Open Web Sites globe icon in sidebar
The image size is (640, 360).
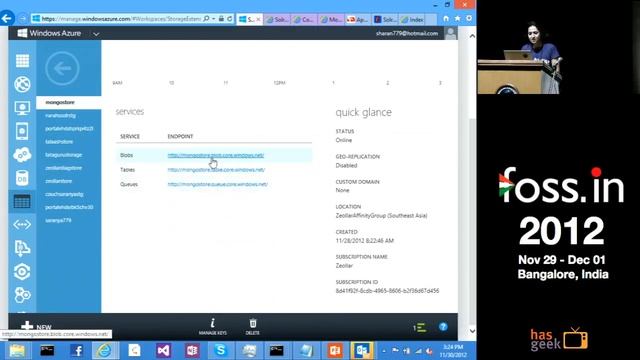pos(22,84)
